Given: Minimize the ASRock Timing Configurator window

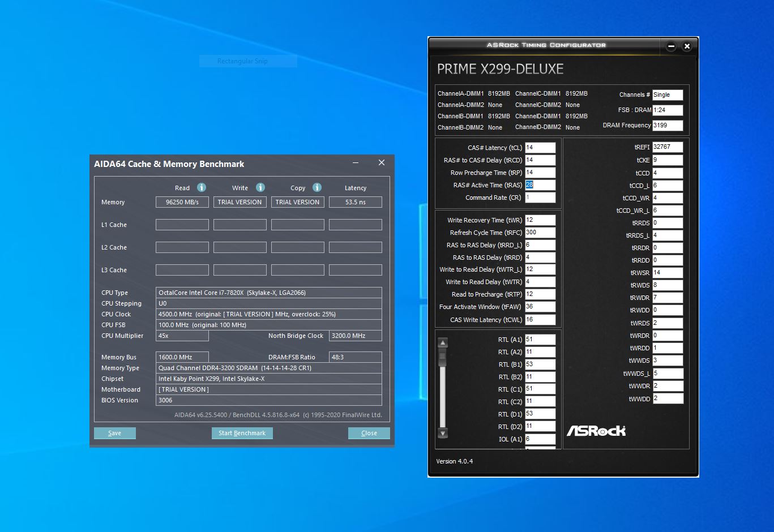Looking at the screenshot, I should click(x=670, y=46).
